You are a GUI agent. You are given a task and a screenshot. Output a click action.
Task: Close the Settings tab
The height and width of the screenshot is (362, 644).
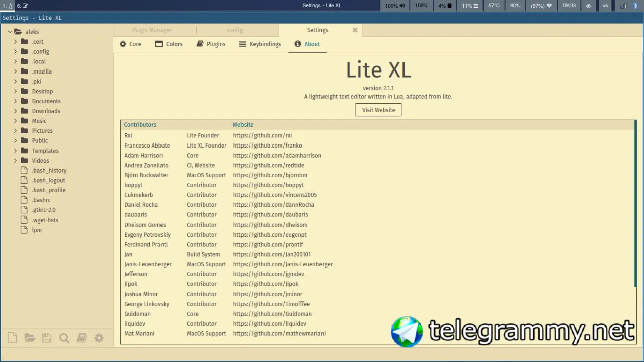355,30
